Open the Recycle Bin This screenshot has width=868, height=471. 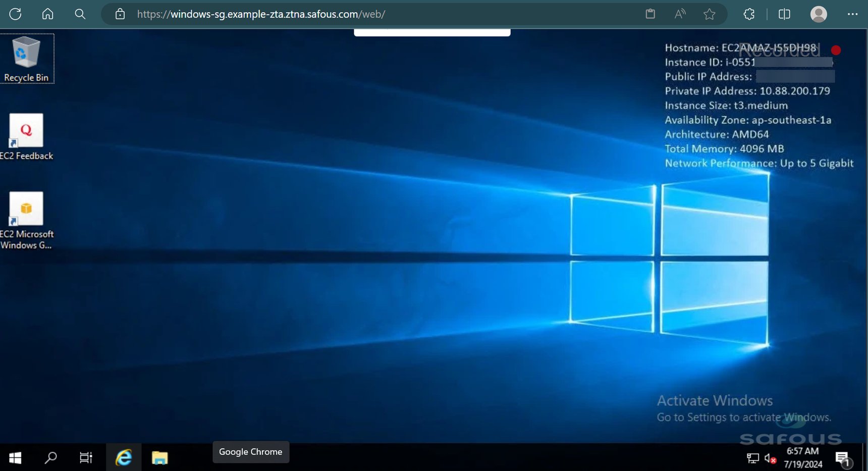pyautogui.click(x=26, y=52)
